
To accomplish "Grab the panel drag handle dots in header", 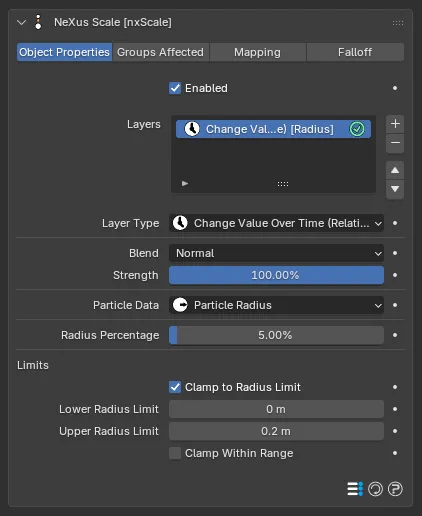I will [x=398, y=23].
